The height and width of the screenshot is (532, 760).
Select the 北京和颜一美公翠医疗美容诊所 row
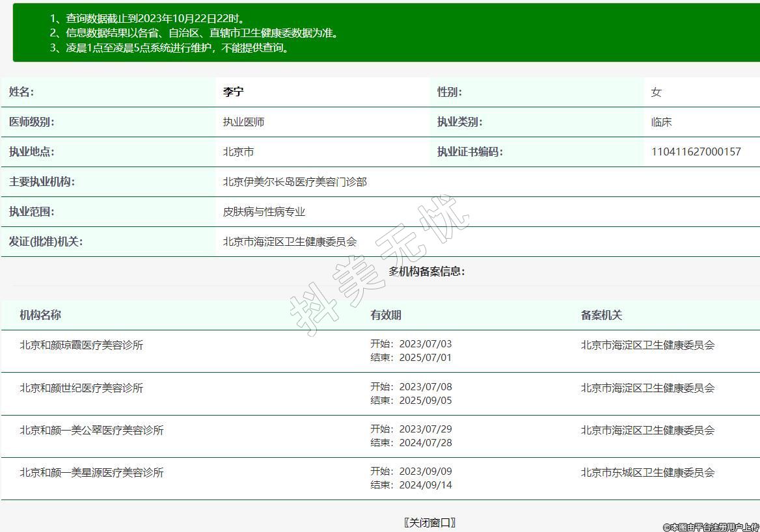pyautogui.click(x=92, y=431)
